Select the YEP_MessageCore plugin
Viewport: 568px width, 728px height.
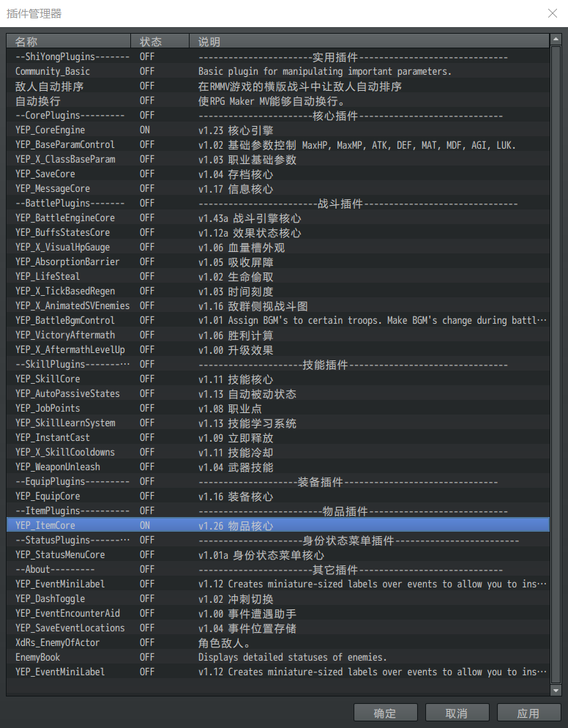pos(278,188)
